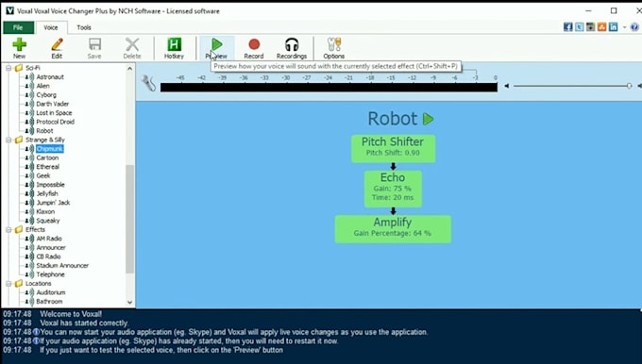Select the Alien voice
The width and height of the screenshot is (642, 364).
43,86
